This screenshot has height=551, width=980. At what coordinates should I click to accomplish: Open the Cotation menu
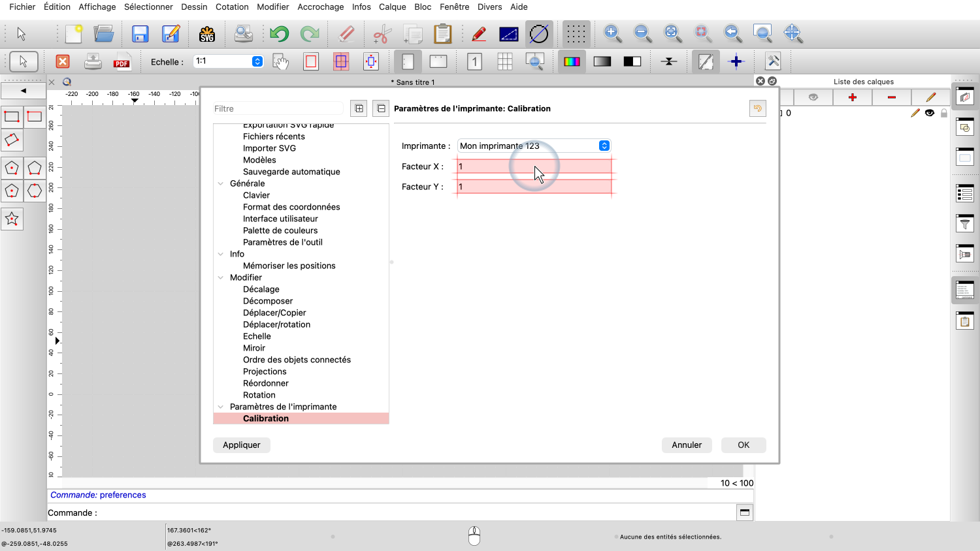tap(232, 7)
